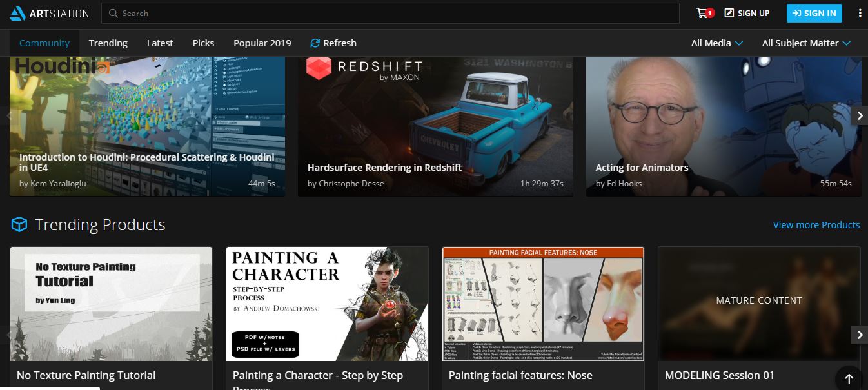Click the Sign Up button
868x390 pixels.
747,13
